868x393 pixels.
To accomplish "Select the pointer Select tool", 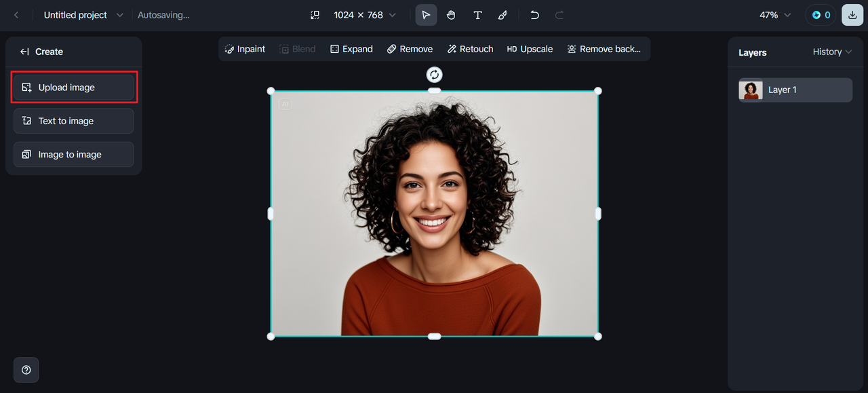I will click(426, 15).
